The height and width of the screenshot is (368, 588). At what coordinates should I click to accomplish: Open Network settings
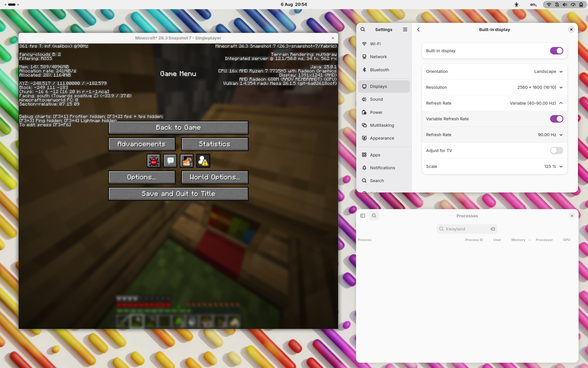pos(384,57)
